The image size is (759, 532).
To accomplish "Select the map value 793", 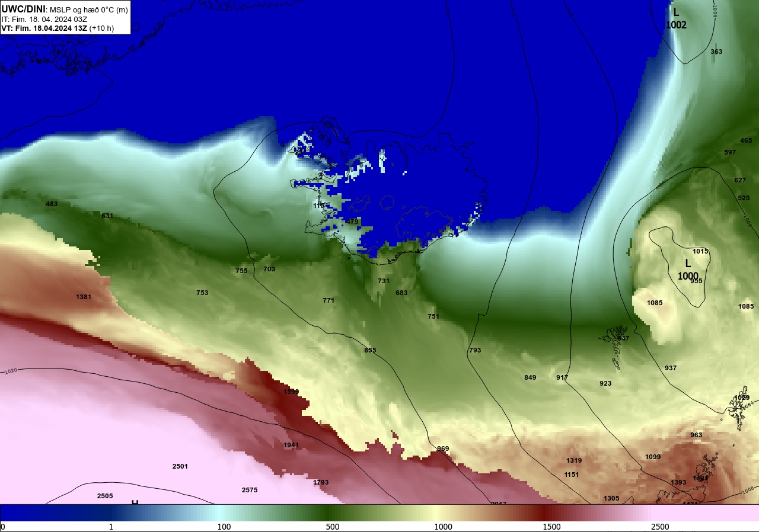I will click(x=475, y=350).
